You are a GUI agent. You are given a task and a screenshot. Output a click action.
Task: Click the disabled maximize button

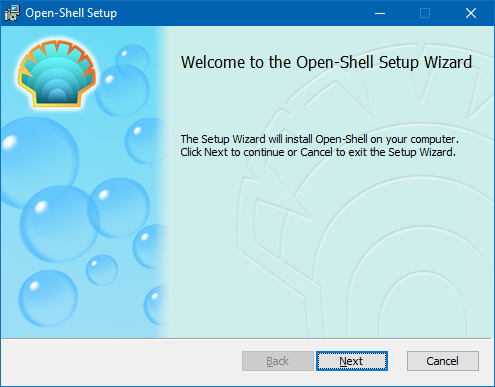pyautogui.click(x=425, y=13)
